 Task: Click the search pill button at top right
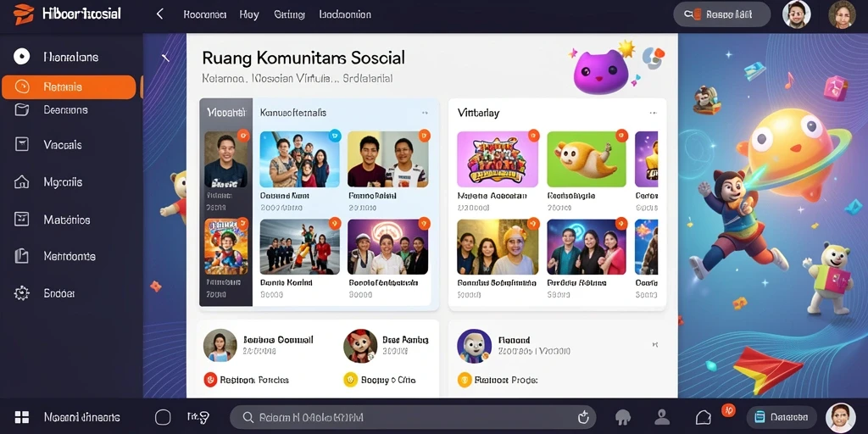[x=722, y=14]
